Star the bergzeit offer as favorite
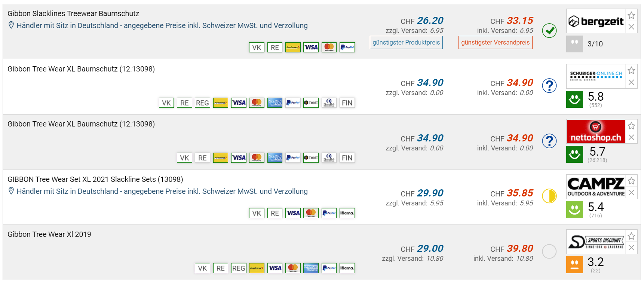The height and width of the screenshot is (284, 644). point(631,15)
